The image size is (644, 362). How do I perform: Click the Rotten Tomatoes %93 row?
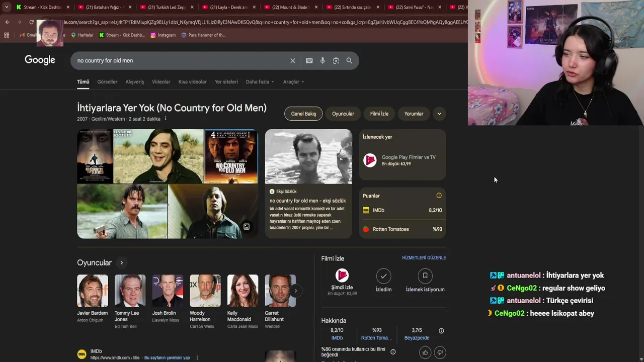click(x=403, y=229)
